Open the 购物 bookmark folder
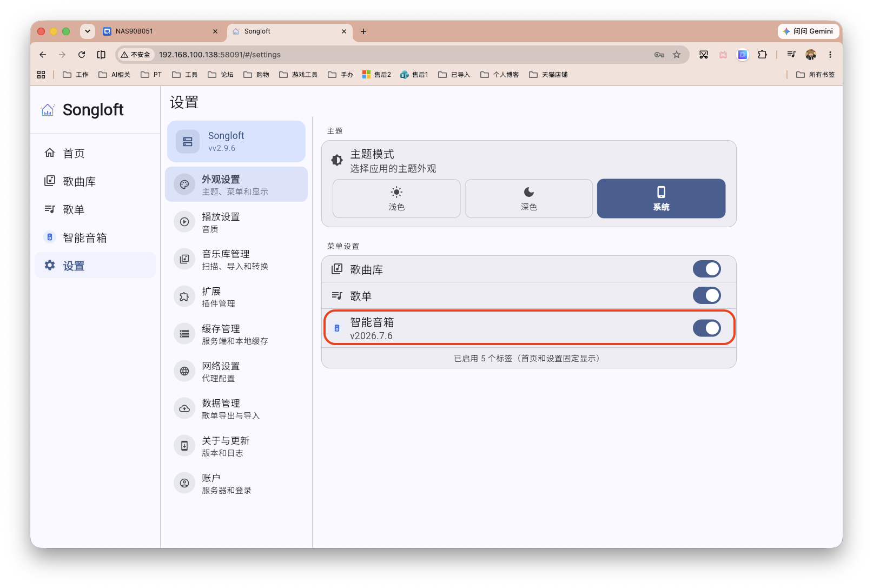 [256, 75]
